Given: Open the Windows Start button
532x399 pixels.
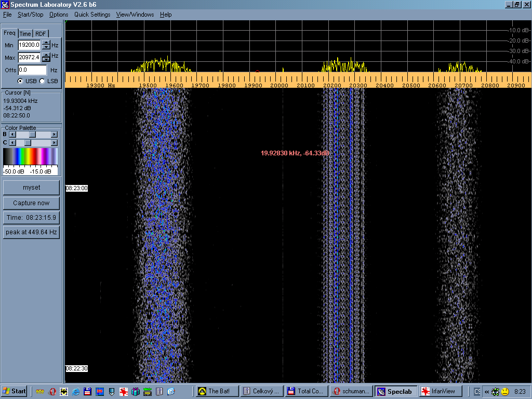Looking at the screenshot, I should click(14, 391).
